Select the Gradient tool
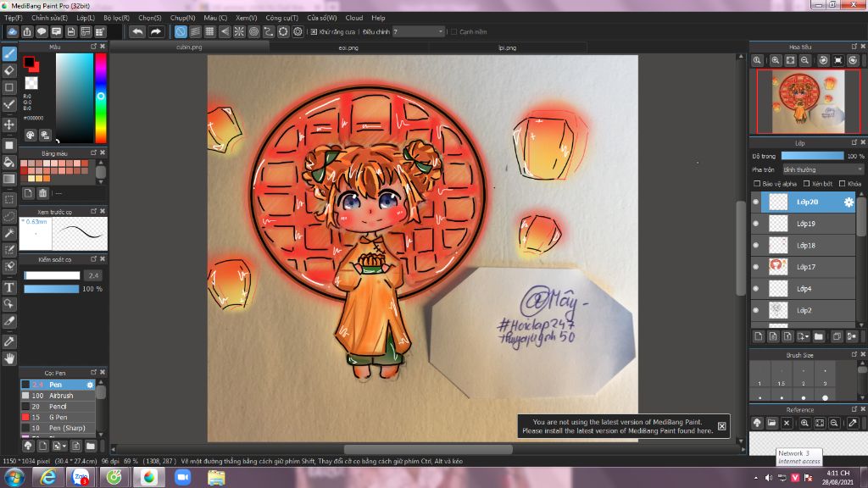Viewport: 868px width, 488px height. point(9,179)
